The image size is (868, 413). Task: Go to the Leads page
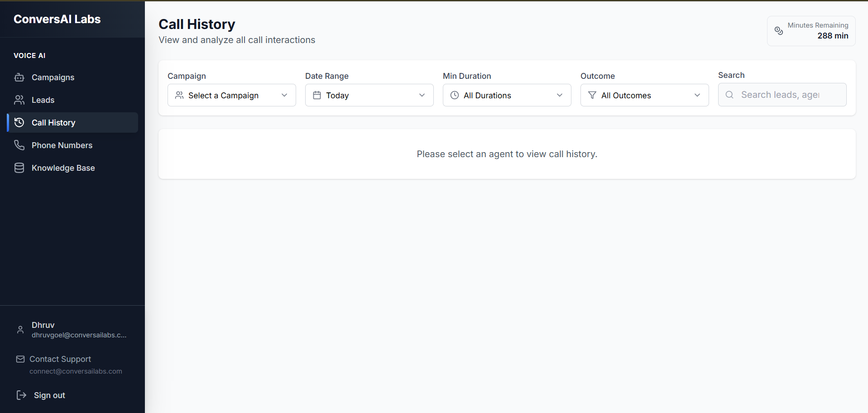click(x=72, y=100)
